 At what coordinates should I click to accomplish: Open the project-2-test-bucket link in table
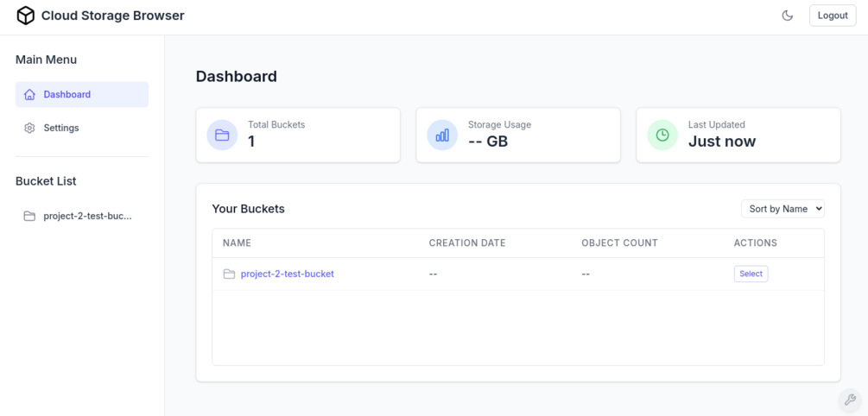pos(287,274)
